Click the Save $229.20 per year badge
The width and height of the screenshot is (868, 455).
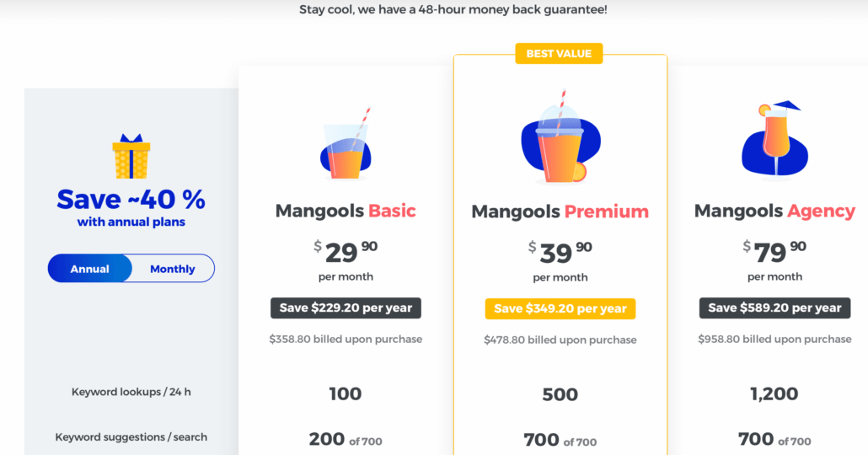click(346, 308)
